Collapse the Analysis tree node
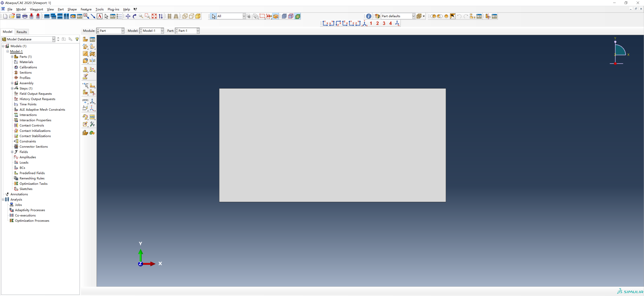644x296 pixels. click(3, 199)
